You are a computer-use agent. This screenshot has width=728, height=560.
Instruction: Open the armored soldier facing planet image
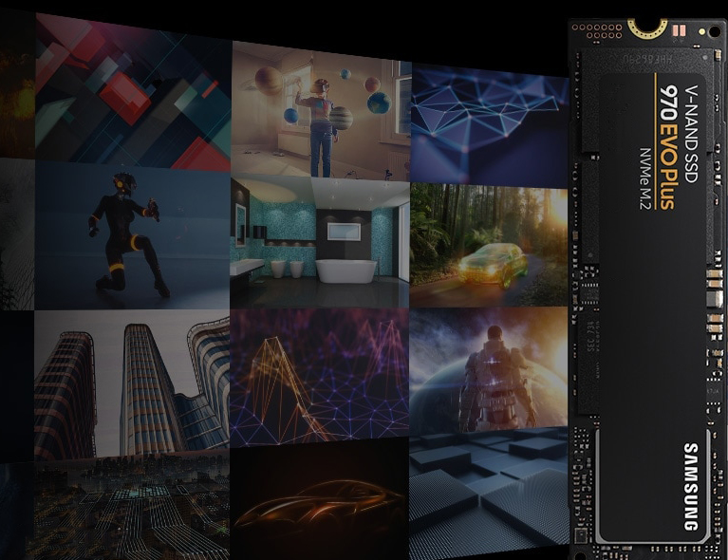(489, 371)
